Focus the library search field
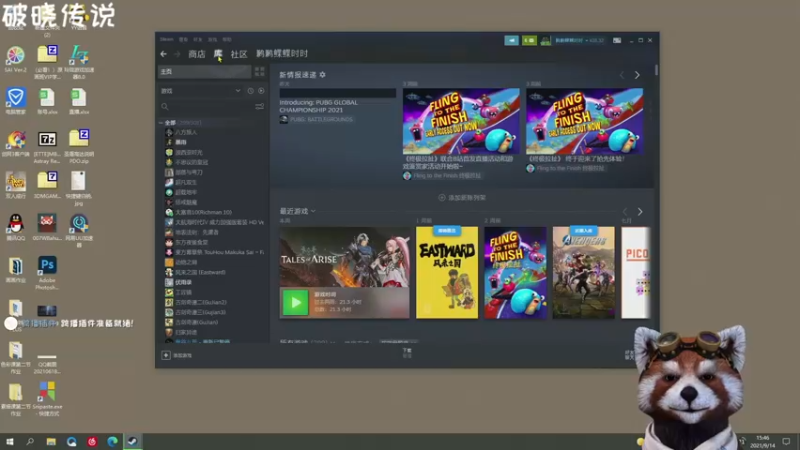Viewport: 800px width, 450px height. coord(207,107)
